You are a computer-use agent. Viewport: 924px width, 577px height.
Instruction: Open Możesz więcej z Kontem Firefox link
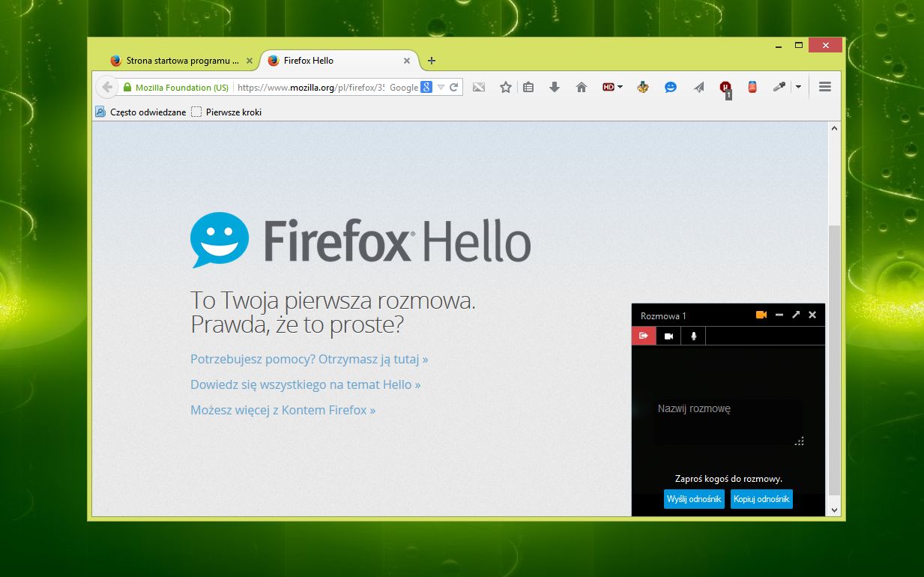pyautogui.click(x=283, y=410)
